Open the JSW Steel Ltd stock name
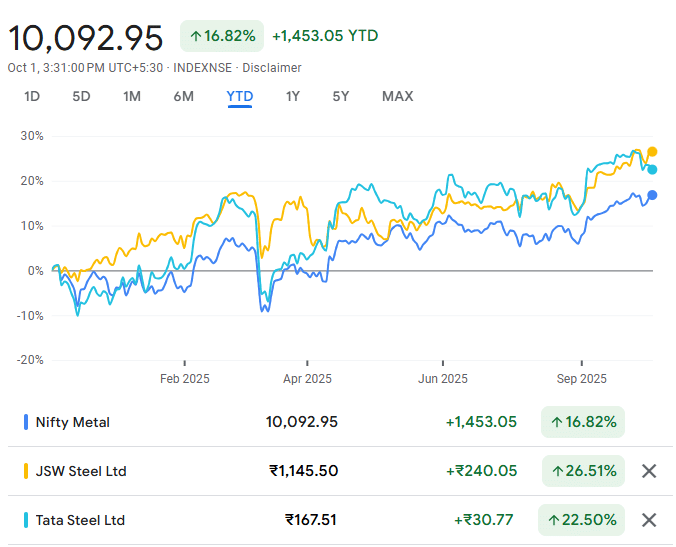This screenshot has height=547, width=676. pos(81,471)
